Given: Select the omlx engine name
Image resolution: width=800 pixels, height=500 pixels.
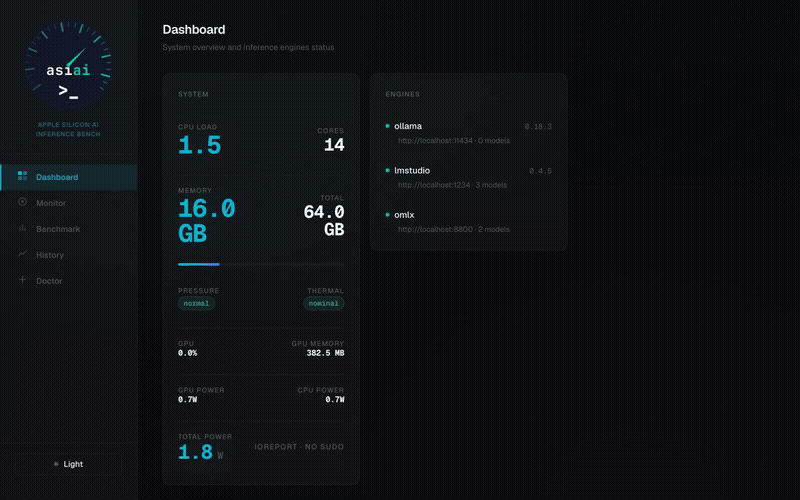Looking at the screenshot, I should pos(404,215).
